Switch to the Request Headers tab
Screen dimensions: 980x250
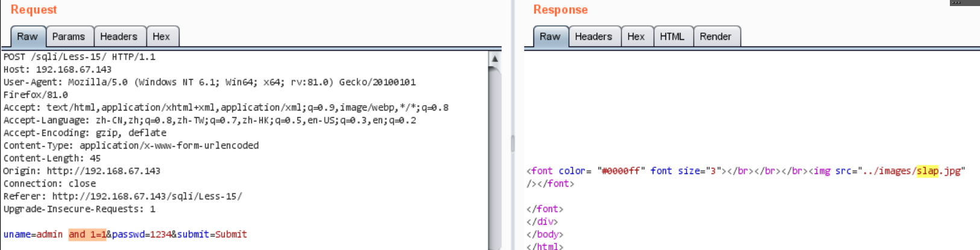tap(119, 36)
